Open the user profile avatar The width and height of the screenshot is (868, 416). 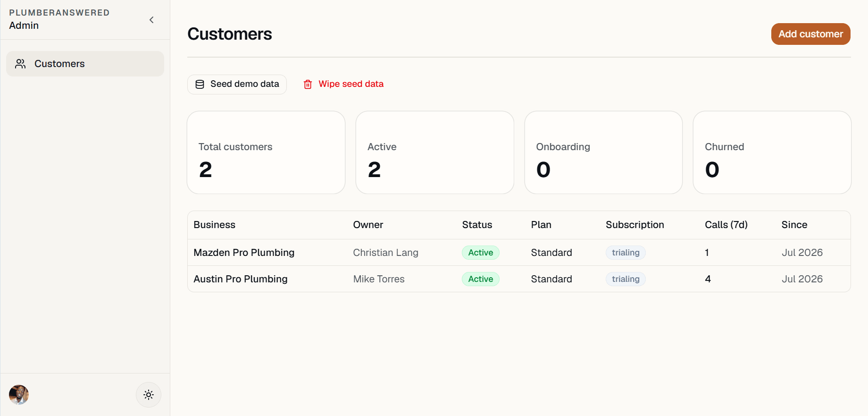(x=19, y=395)
